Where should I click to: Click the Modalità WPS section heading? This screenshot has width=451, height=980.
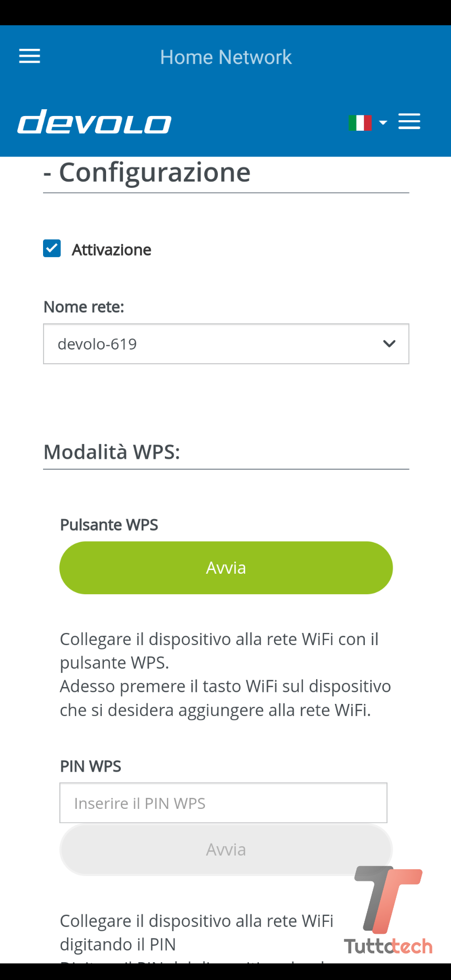[112, 452]
